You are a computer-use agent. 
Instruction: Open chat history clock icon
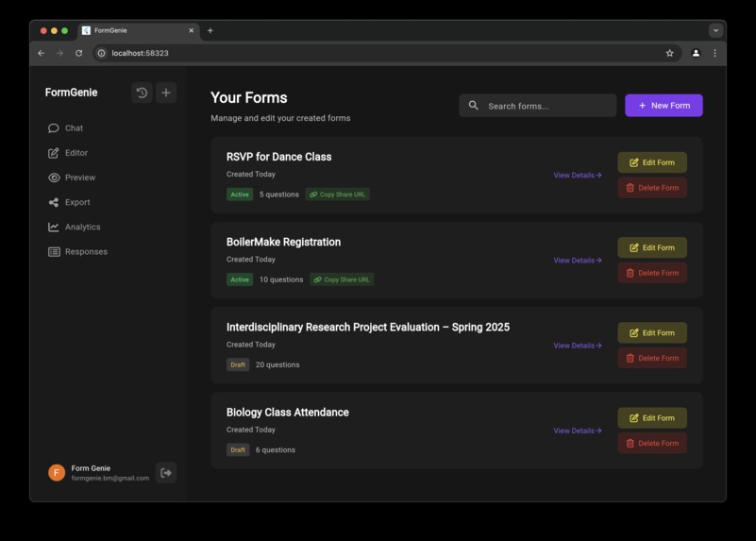tap(142, 93)
